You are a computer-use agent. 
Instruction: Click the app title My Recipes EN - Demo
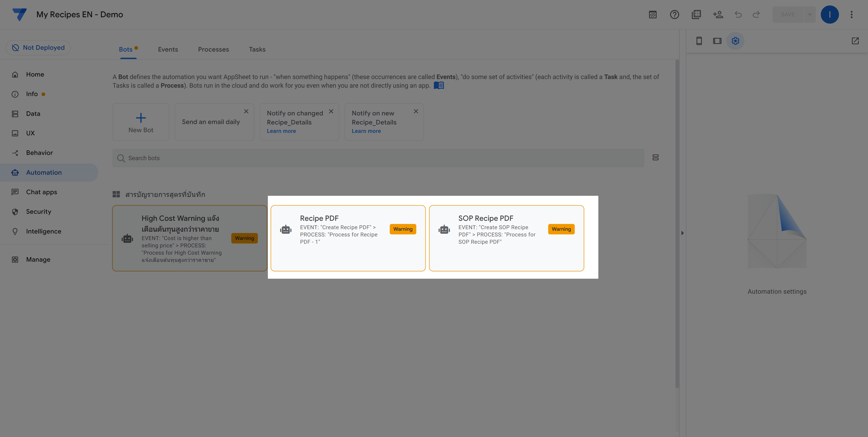tap(79, 15)
